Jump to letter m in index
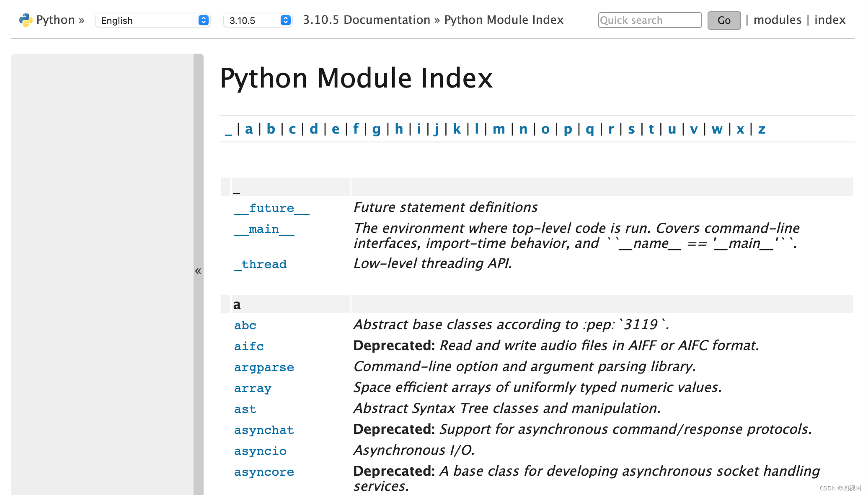The image size is (868, 495). (499, 129)
